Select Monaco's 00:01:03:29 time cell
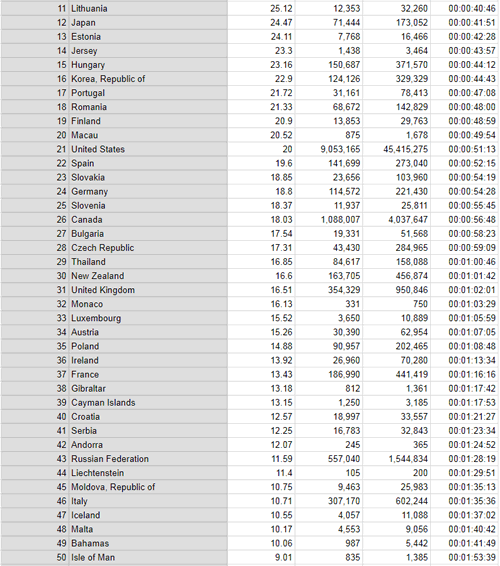Screen dimensions: 500x566 (x=465, y=304)
